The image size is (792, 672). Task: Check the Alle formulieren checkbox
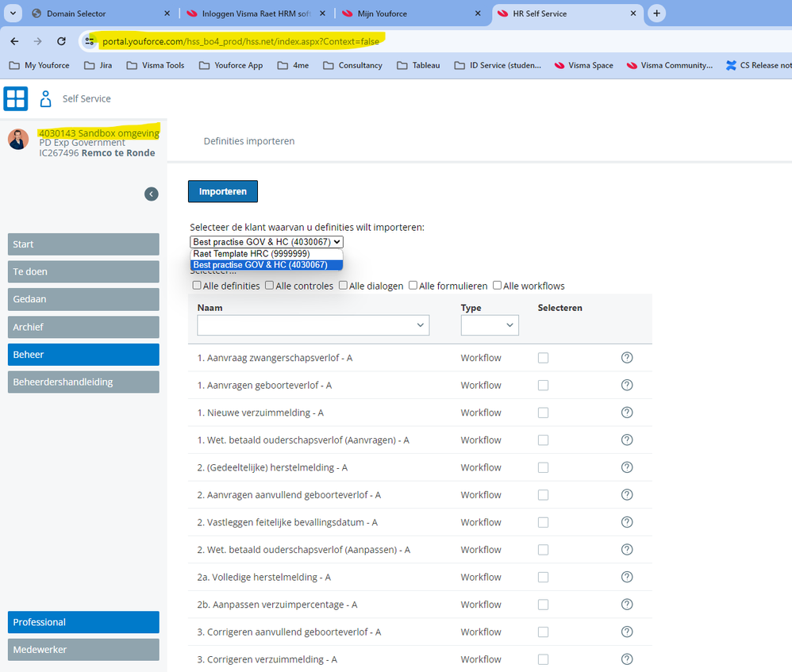click(413, 286)
